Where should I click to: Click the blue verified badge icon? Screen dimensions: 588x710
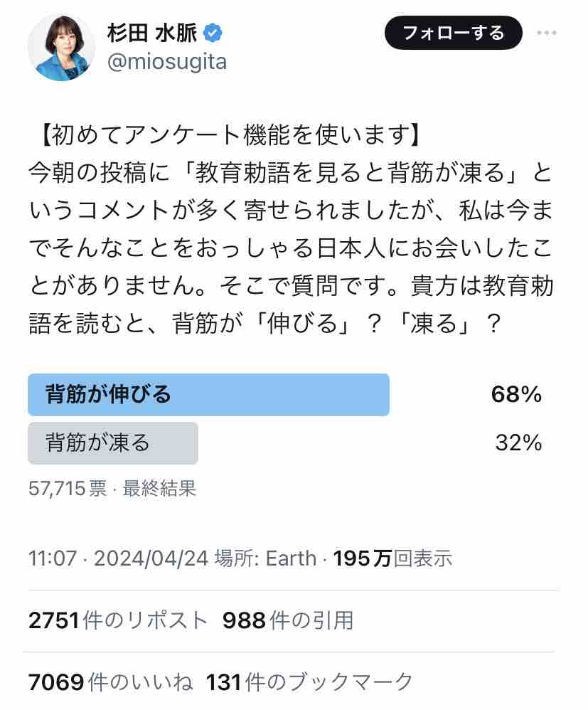click(213, 34)
